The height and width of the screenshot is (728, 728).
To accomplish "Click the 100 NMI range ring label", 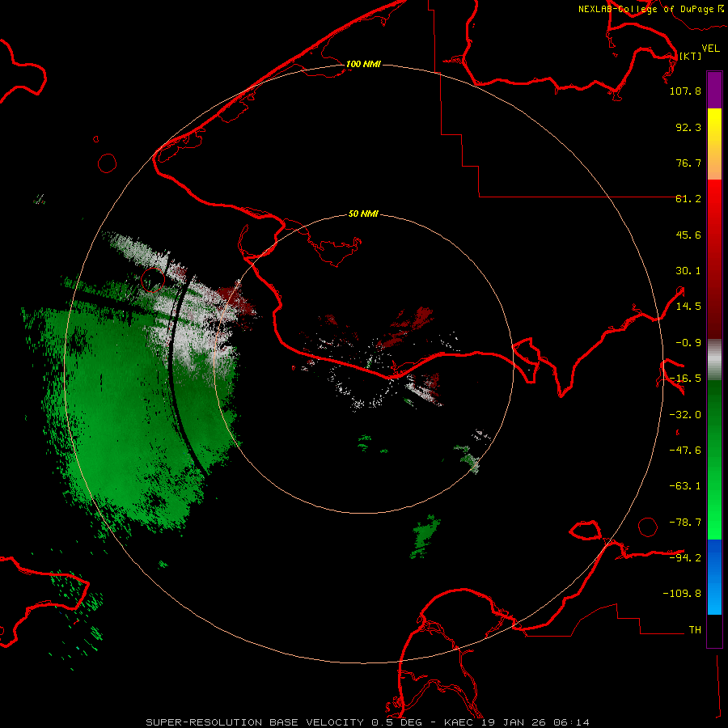I will (363, 64).
